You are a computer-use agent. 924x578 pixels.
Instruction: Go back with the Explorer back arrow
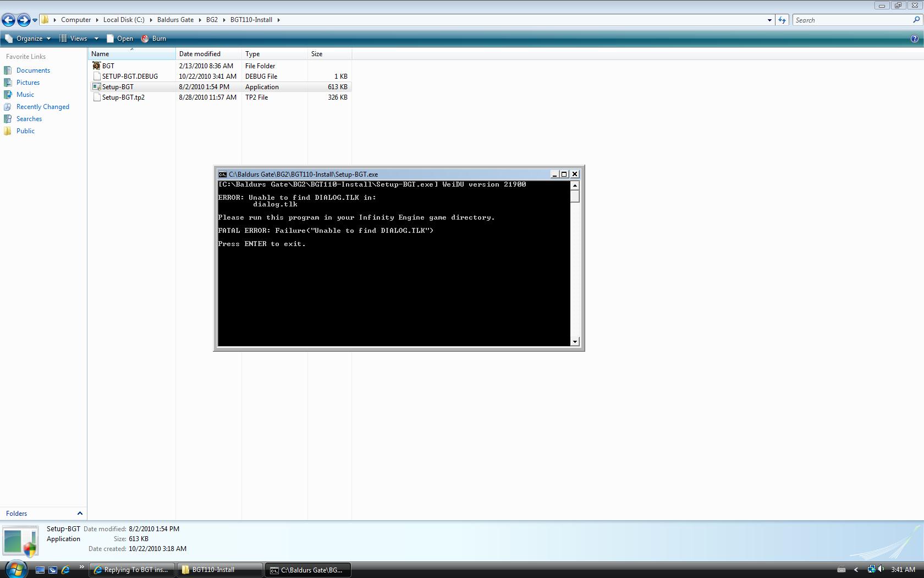(x=8, y=20)
